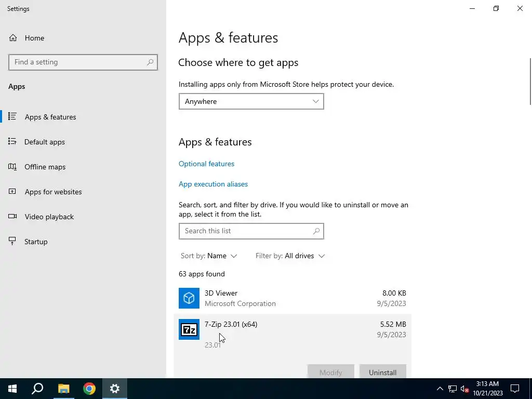Click the Apps & features list icon

click(12, 116)
